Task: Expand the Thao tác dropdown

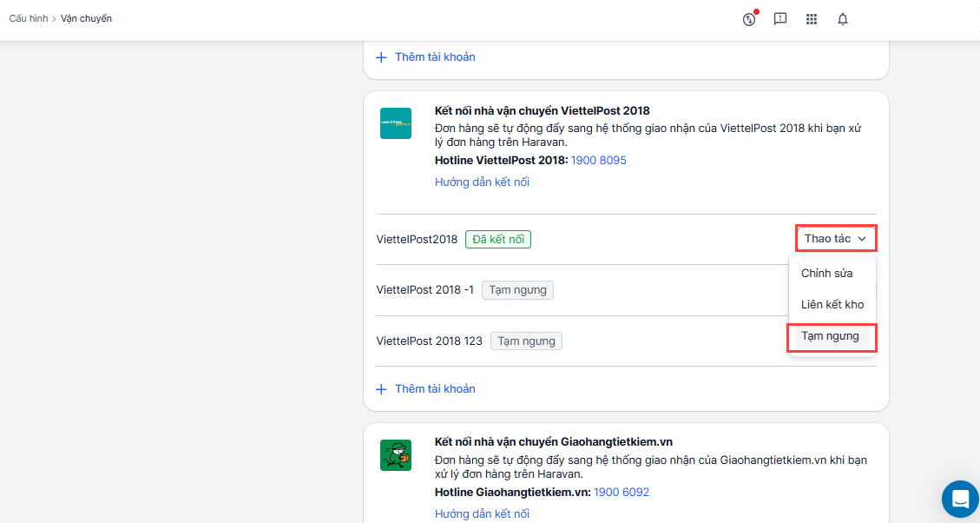Action: [x=835, y=238]
